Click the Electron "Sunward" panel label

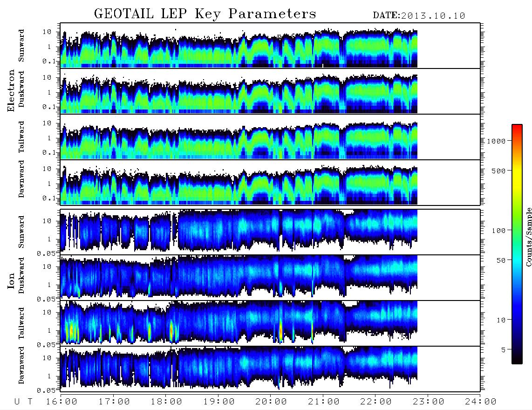21,46
